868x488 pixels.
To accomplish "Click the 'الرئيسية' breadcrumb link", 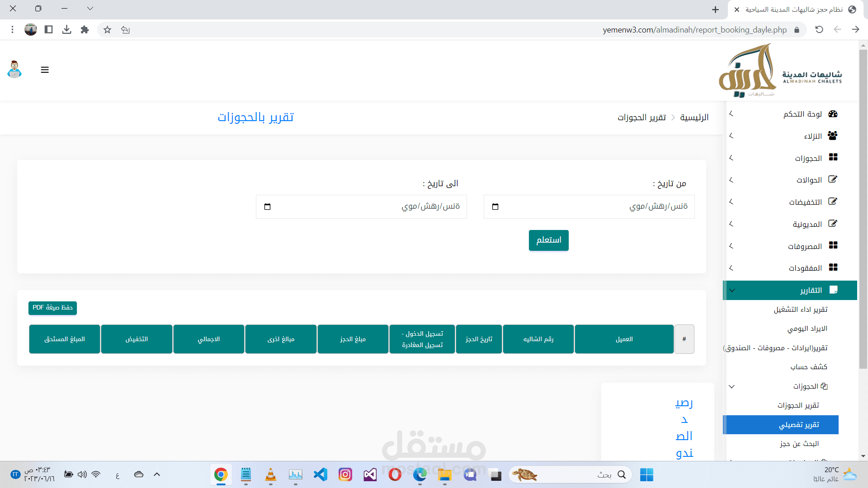I will (x=694, y=117).
